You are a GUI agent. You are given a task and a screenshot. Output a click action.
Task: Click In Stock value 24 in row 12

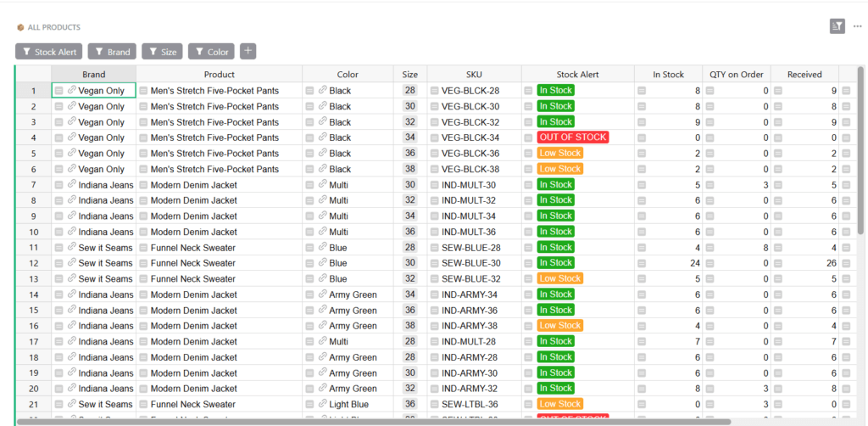[x=695, y=263]
